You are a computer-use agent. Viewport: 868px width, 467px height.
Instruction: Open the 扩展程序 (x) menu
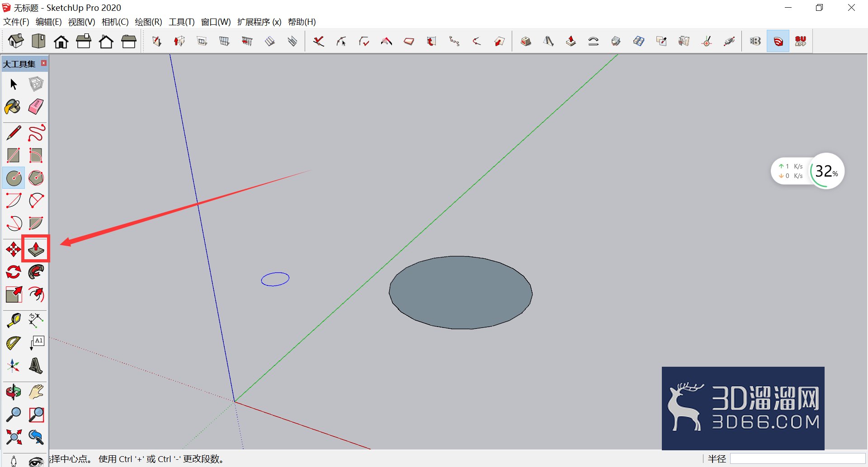point(259,22)
